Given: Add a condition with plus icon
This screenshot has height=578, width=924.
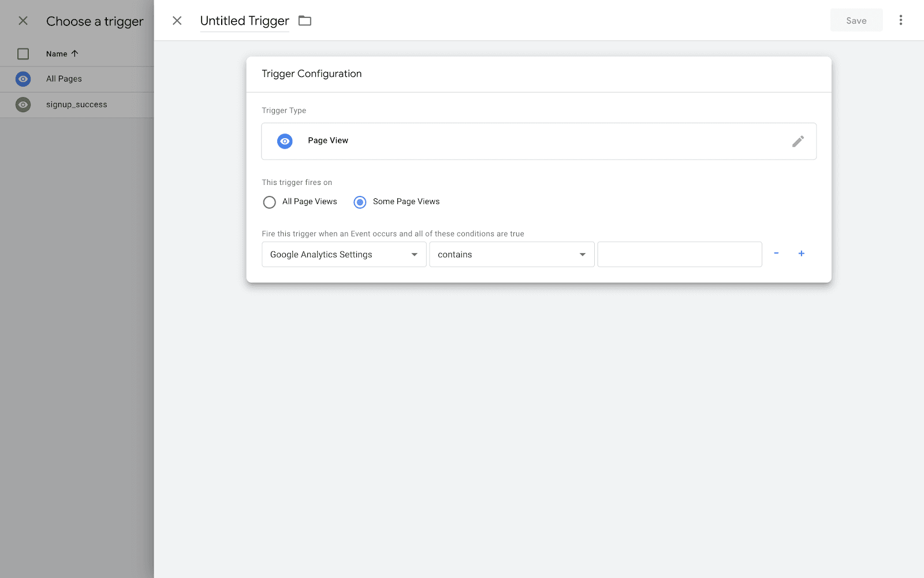Looking at the screenshot, I should click(x=801, y=253).
